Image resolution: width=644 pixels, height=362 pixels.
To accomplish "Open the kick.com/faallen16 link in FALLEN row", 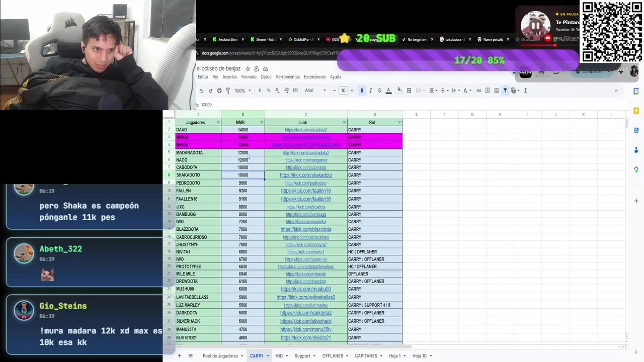I will 306,191.
